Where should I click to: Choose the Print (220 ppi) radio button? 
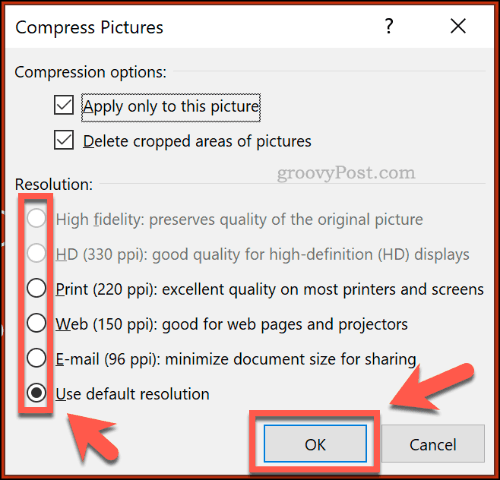click(x=36, y=288)
